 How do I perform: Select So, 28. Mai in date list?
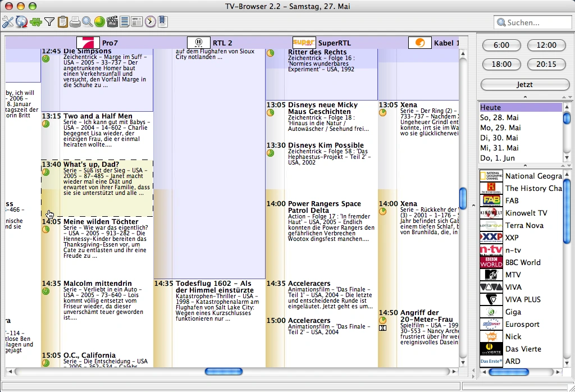[521, 118]
